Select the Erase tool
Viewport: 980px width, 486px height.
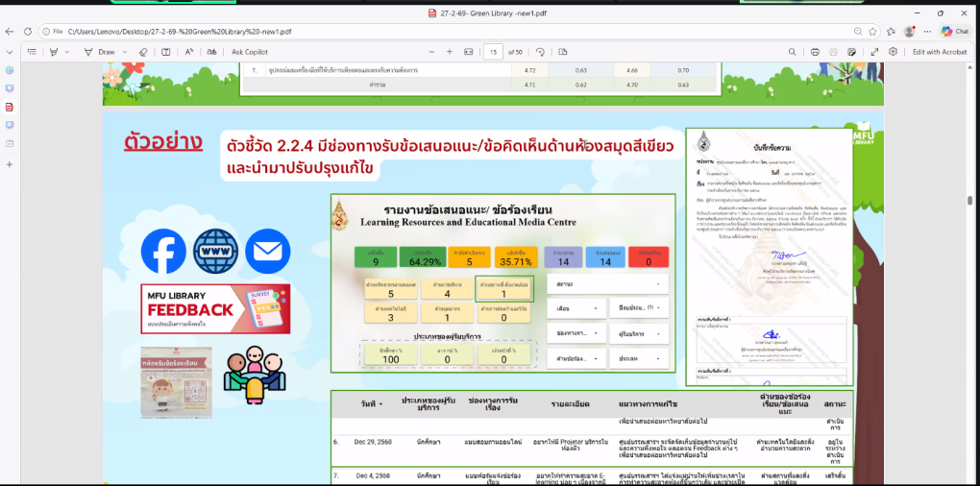pos(143,52)
